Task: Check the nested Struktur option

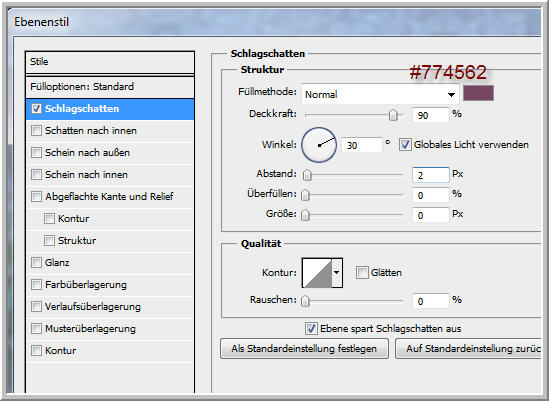Action: click(x=49, y=241)
